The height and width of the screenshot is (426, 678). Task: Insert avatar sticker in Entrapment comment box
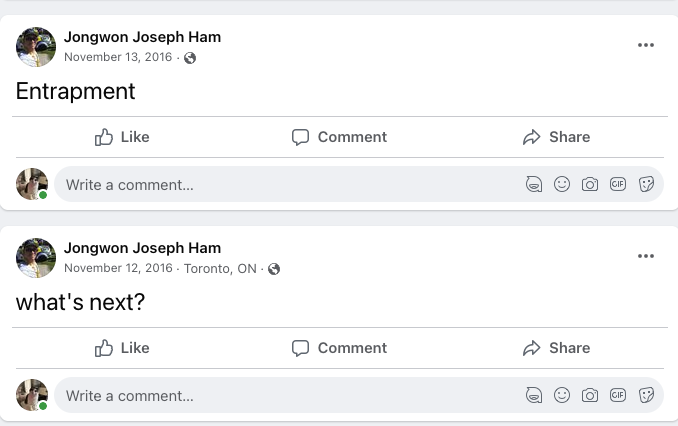click(534, 184)
